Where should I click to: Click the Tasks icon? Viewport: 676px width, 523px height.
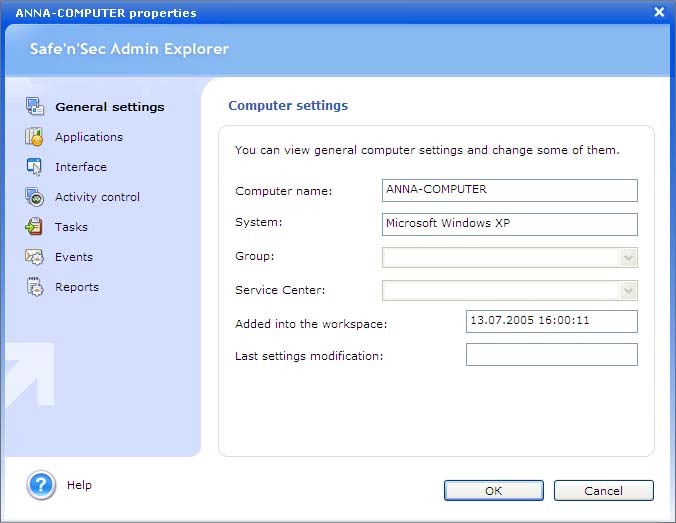coord(34,227)
